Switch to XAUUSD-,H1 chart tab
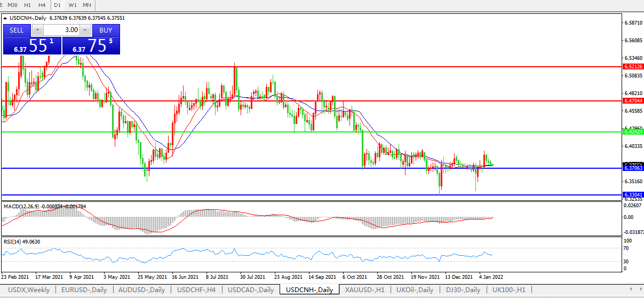 [365, 290]
